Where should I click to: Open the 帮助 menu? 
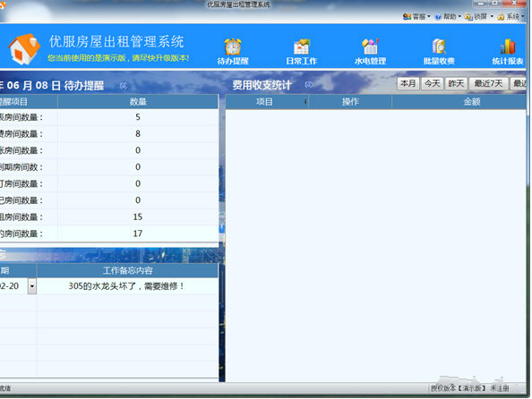pos(448,16)
